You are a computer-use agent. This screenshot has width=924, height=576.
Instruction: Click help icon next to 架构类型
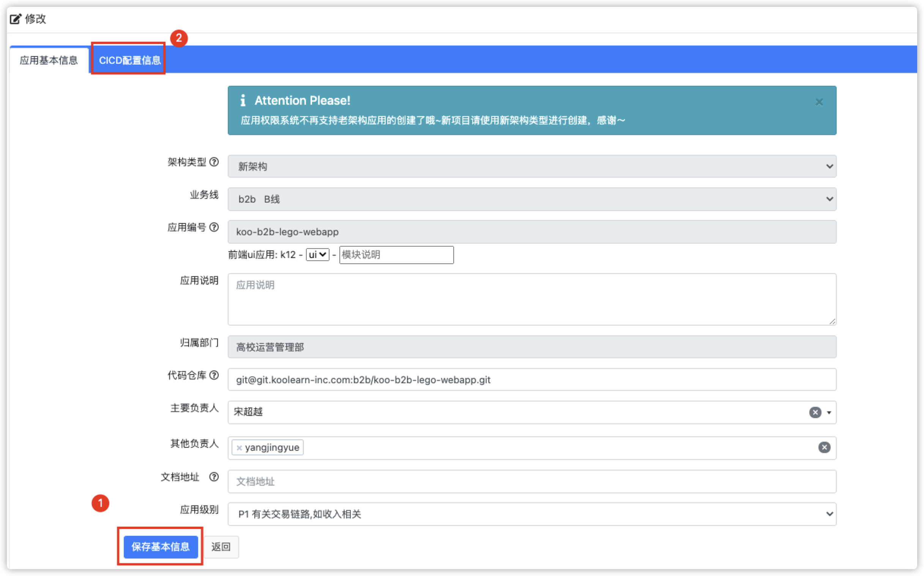[x=214, y=162]
